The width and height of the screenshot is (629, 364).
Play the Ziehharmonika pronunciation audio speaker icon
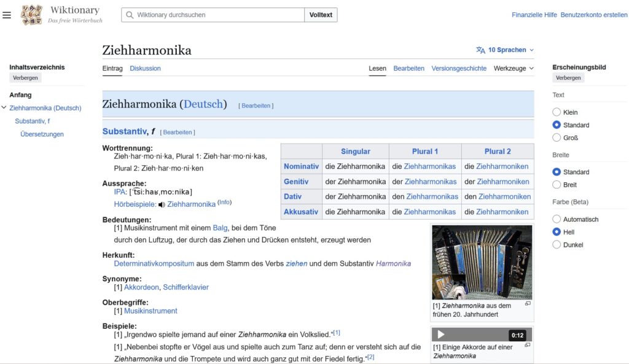161,204
